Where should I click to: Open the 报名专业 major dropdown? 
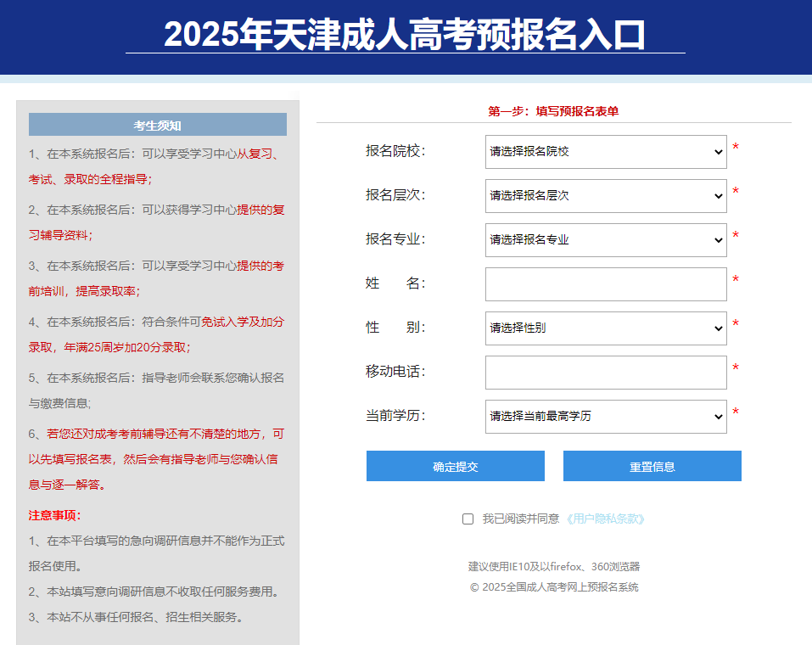[606, 240]
